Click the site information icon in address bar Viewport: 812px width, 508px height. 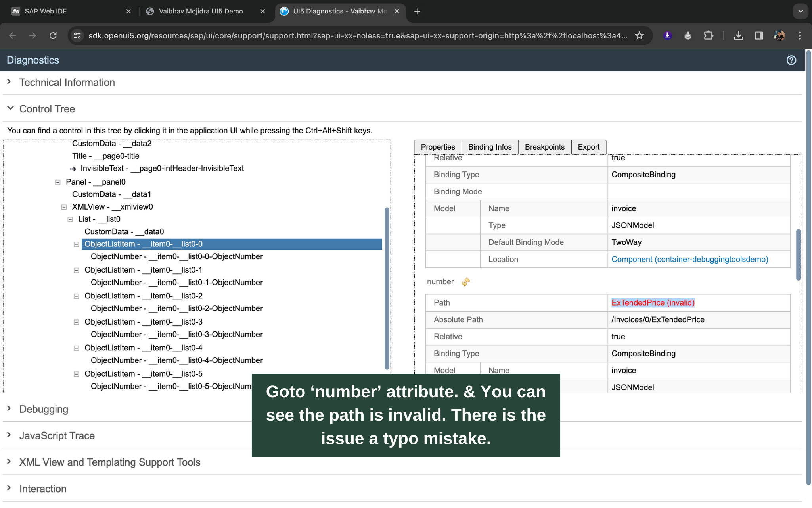(x=77, y=36)
